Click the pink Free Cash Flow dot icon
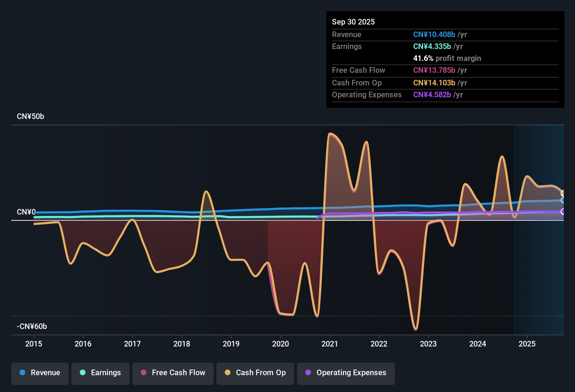Viewport: 575px width, 392px height. point(144,373)
